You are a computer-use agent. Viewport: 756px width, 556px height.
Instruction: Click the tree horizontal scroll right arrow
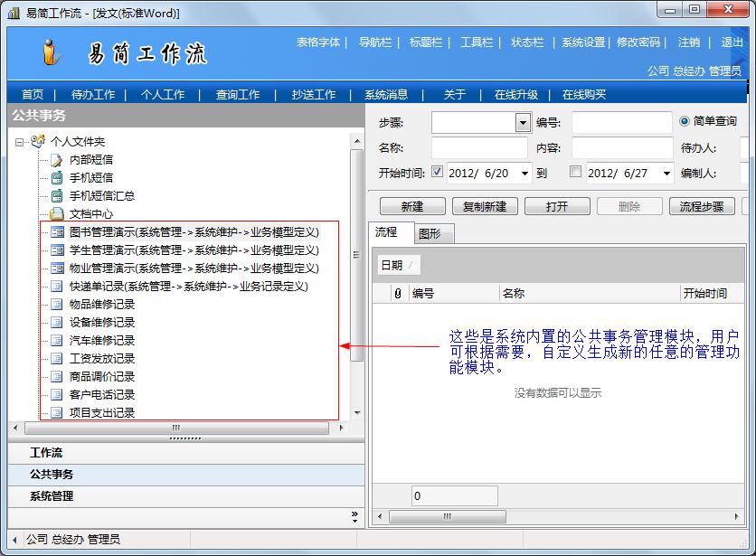[x=342, y=428]
